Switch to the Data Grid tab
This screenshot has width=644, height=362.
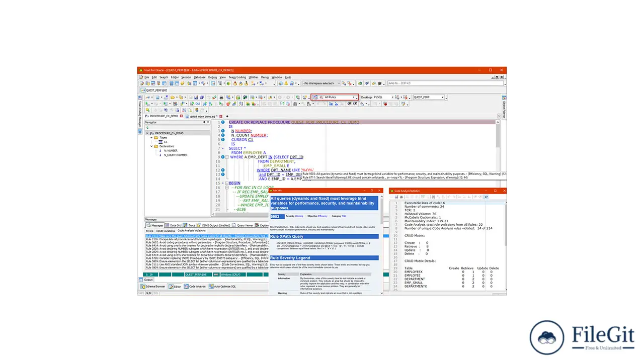[174, 226]
